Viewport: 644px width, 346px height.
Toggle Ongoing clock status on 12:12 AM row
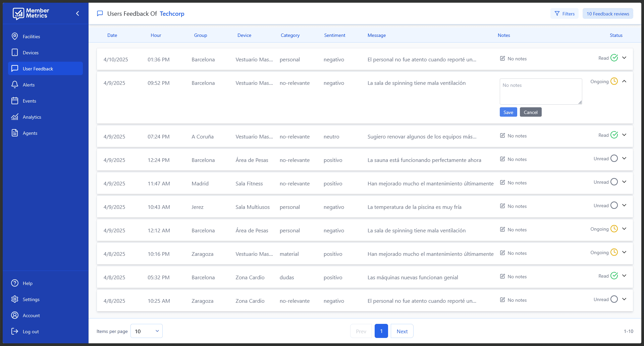click(614, 229)
